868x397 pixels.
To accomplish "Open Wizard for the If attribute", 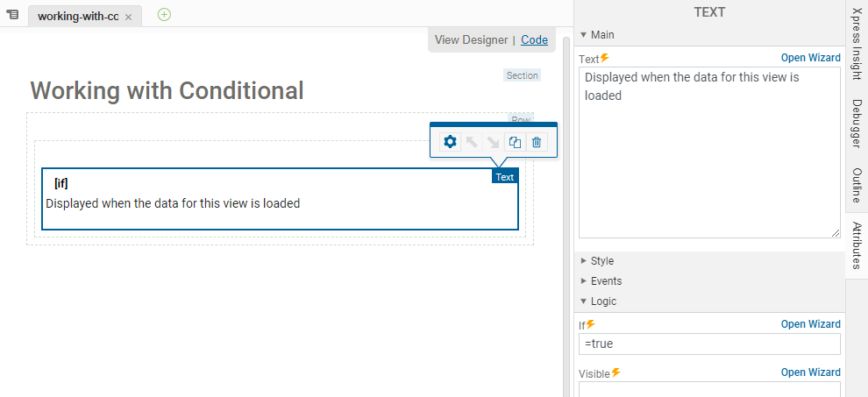I will click(x=810, y=324).
